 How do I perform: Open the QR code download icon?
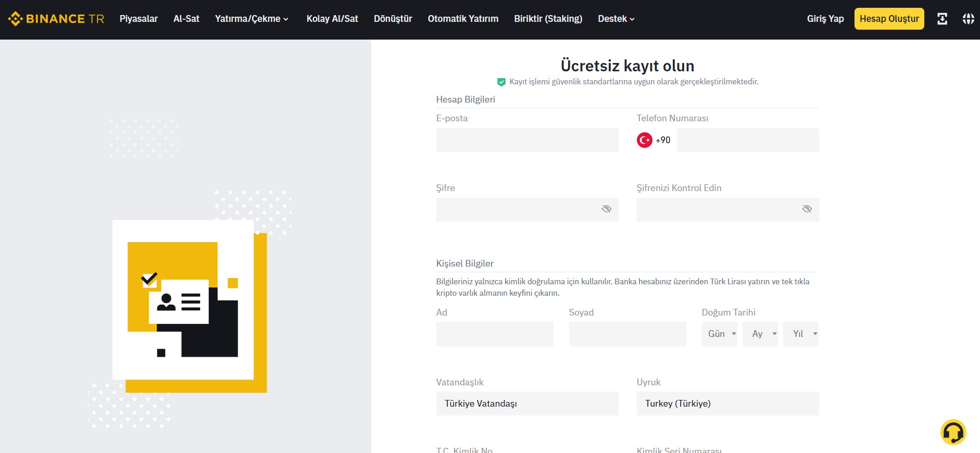(942, 19)
